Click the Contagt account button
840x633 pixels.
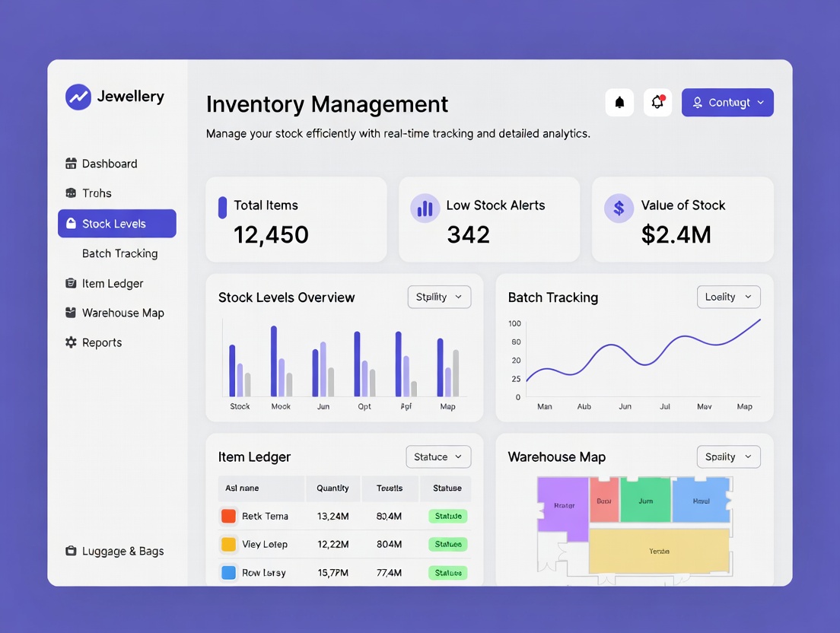click(727, 103)
